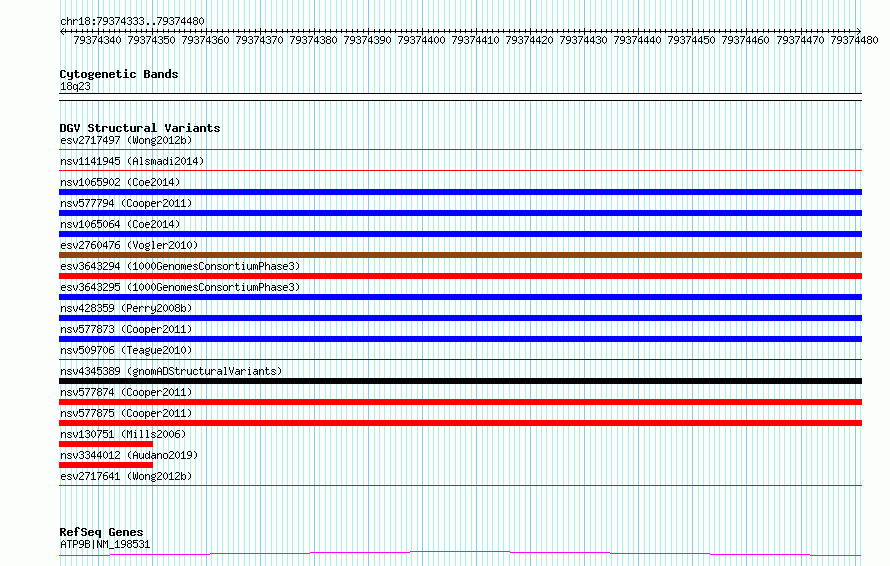Click ruler position 79374380

click(x=313, y=41)
